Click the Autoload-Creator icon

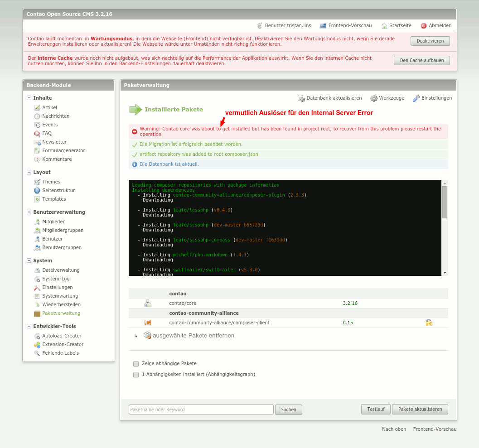[37, 336]
